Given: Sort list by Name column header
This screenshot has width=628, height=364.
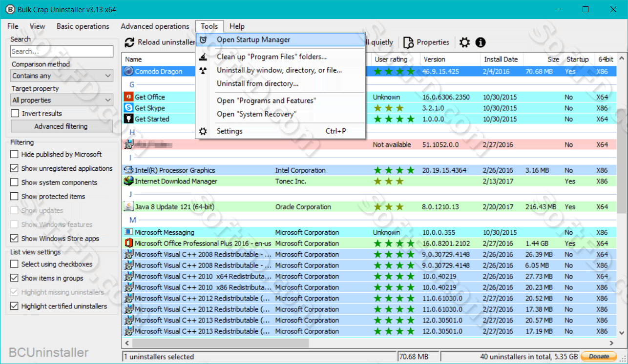Looking at the screenshot, I should [x=133, y=60].
